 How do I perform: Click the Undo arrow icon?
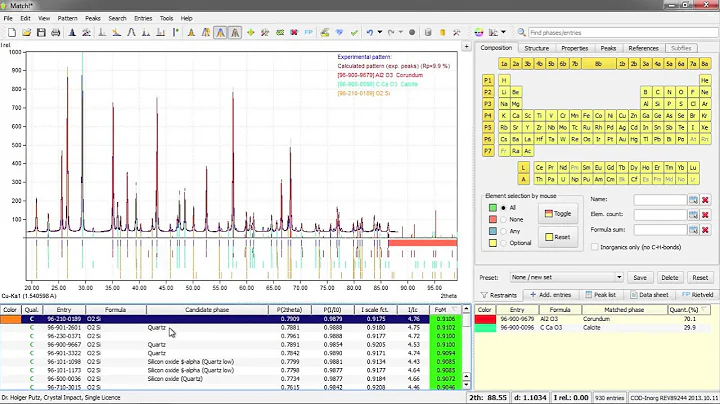coord(370,33)
